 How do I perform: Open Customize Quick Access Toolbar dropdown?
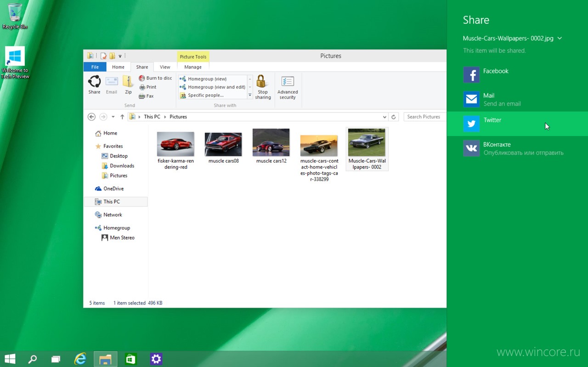(x=120, y=56)
